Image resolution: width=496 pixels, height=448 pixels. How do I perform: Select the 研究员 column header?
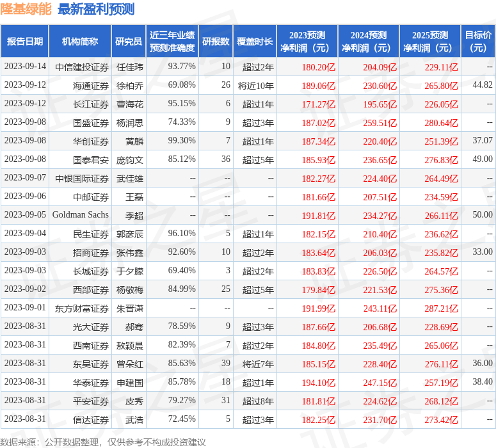[129, 41]
